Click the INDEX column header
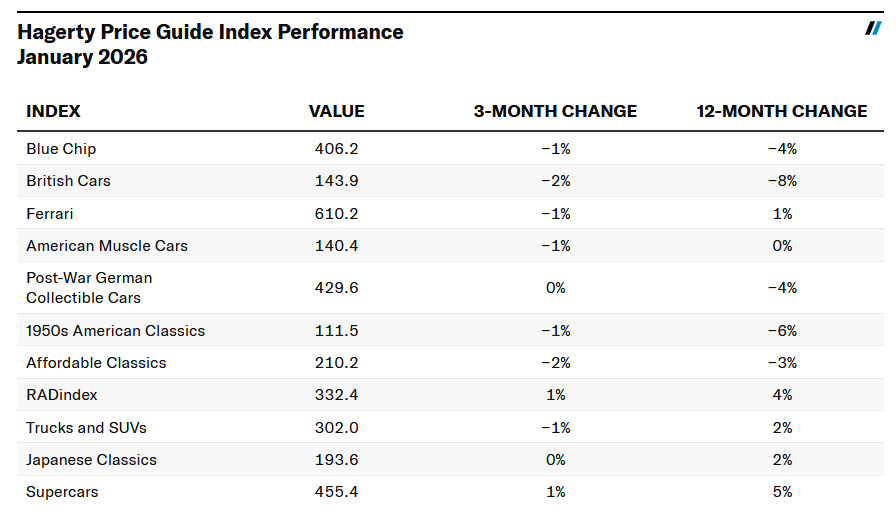 53,111
